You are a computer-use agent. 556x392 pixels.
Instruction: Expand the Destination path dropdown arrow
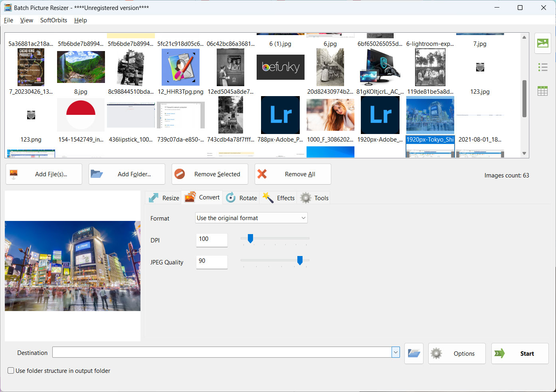(396, 352)
